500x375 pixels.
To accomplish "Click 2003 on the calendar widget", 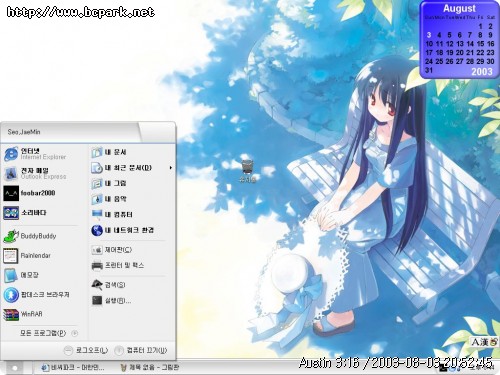I will (482, 71).
